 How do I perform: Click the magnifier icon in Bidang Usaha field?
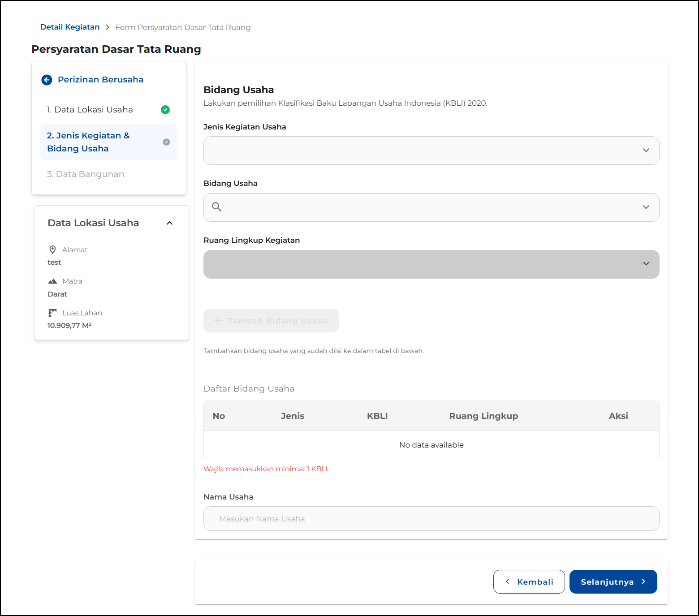(217, 207)
